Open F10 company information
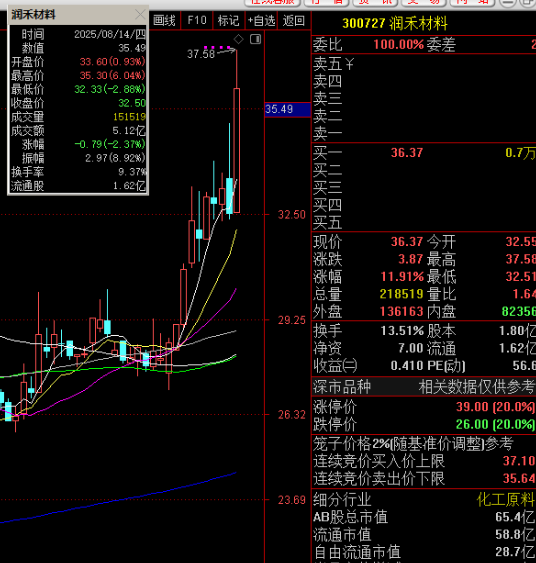The width and height of the screenshot is (536, 563). (197, 20)
